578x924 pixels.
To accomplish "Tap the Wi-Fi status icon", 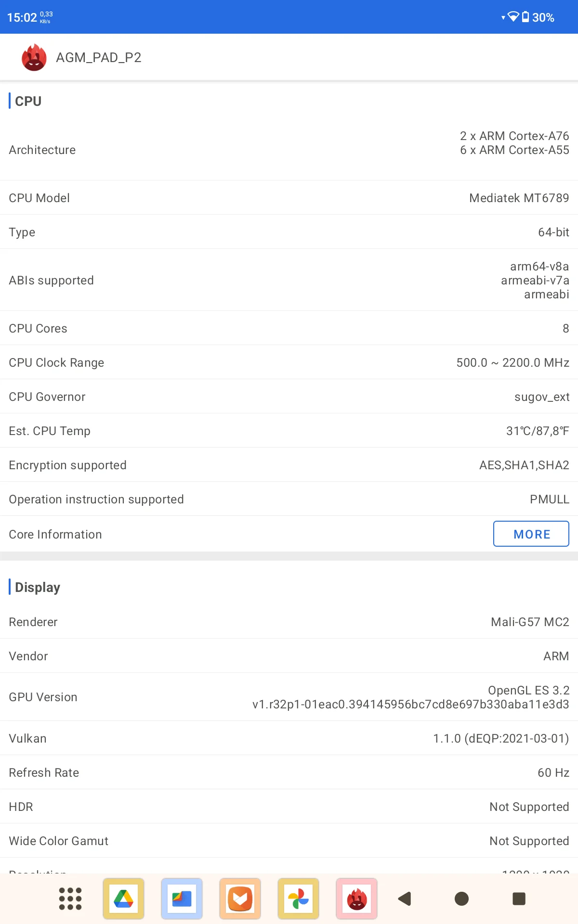I will pos(513,17).
